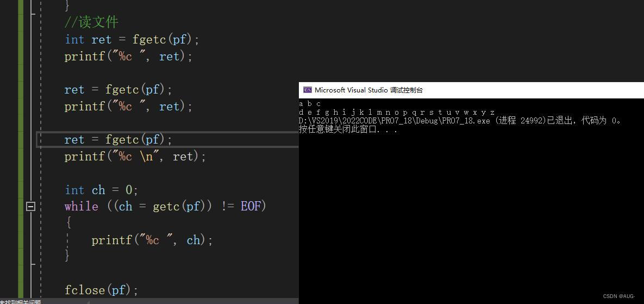Click the EOF macro in the while condition
Image resolution: width=644 pixels, height=304 pixels.
[x=251, y=206]
